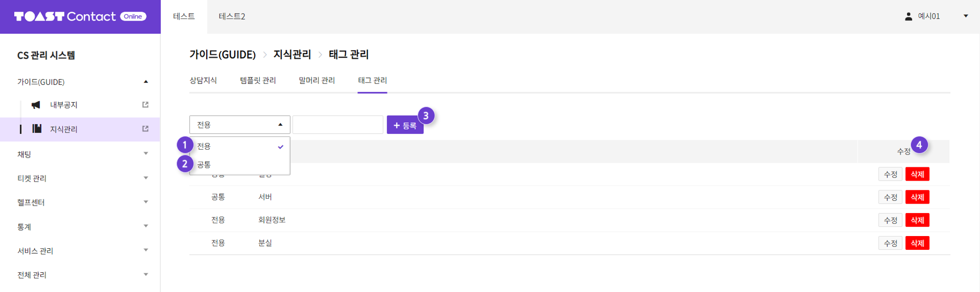This screenshot has height=292, width=980.
Task: Click the + 등록 button
Action: (405, 125)
